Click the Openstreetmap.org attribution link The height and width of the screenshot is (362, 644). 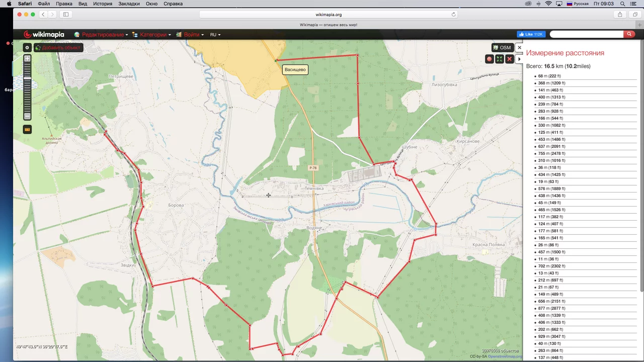(x=505, y=356)
